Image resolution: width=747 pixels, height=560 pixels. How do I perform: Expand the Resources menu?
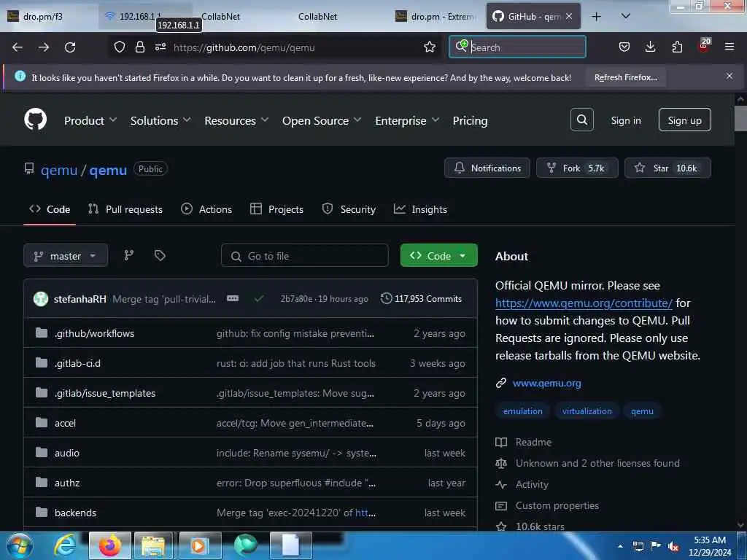click(236, 120)
